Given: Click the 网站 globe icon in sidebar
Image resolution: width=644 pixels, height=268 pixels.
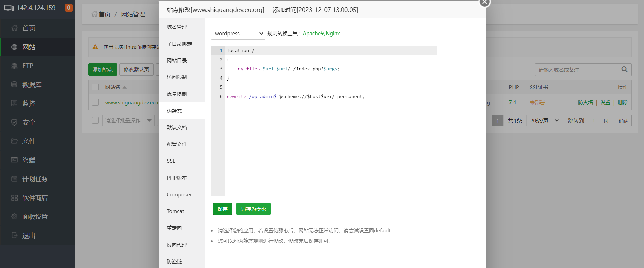Looking at the screenshot, I should [14, 47].
